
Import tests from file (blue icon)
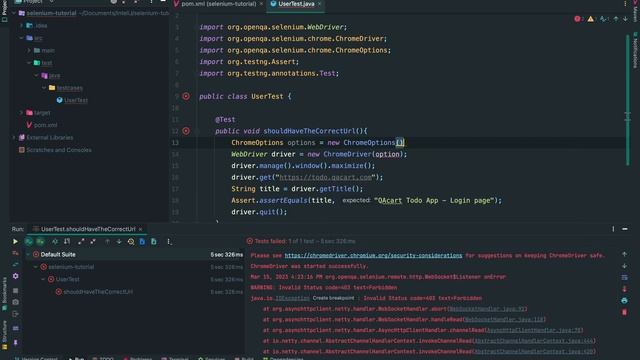click(x=142, y=242)
